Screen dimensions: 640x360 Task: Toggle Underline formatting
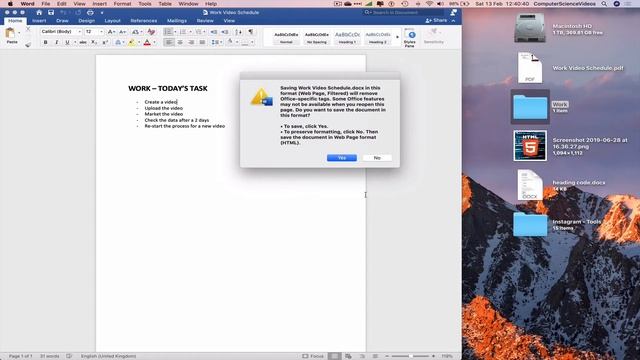(67, 42)
